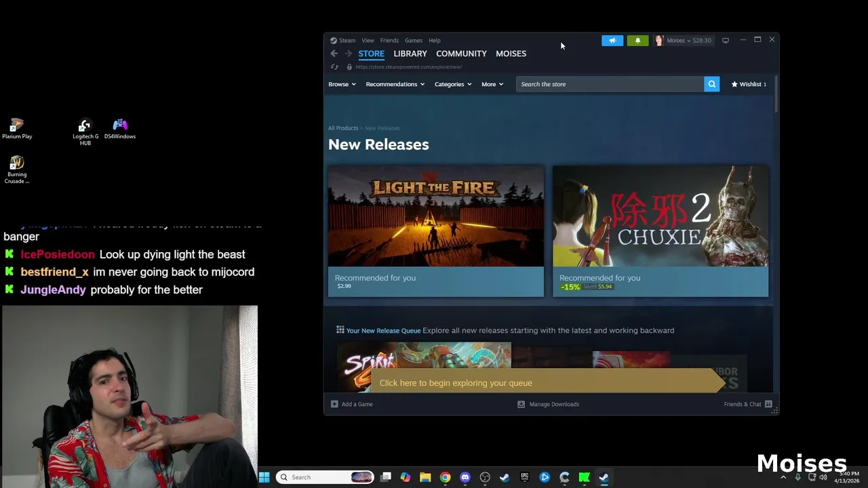This screenshot has height=488, width=868.
Task: Click the padlock icon beside the URL
Action: coord(349,67)
